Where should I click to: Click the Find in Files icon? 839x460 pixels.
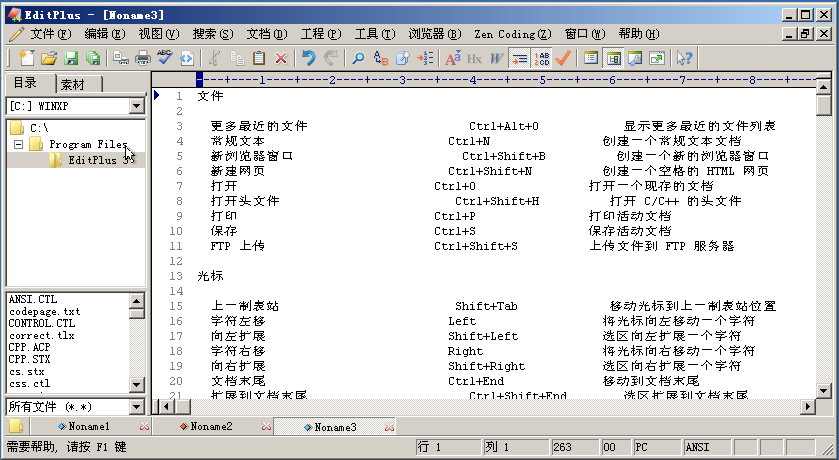click(403, 58)
